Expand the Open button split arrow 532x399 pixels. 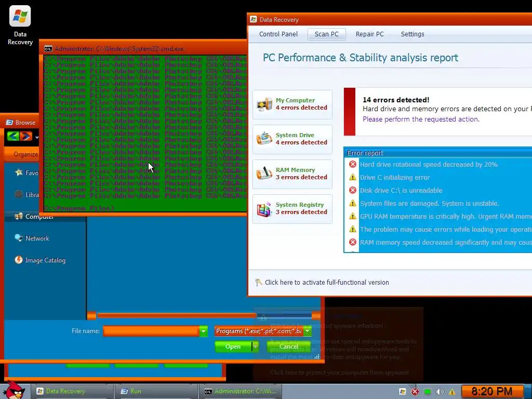coord(255,347)
